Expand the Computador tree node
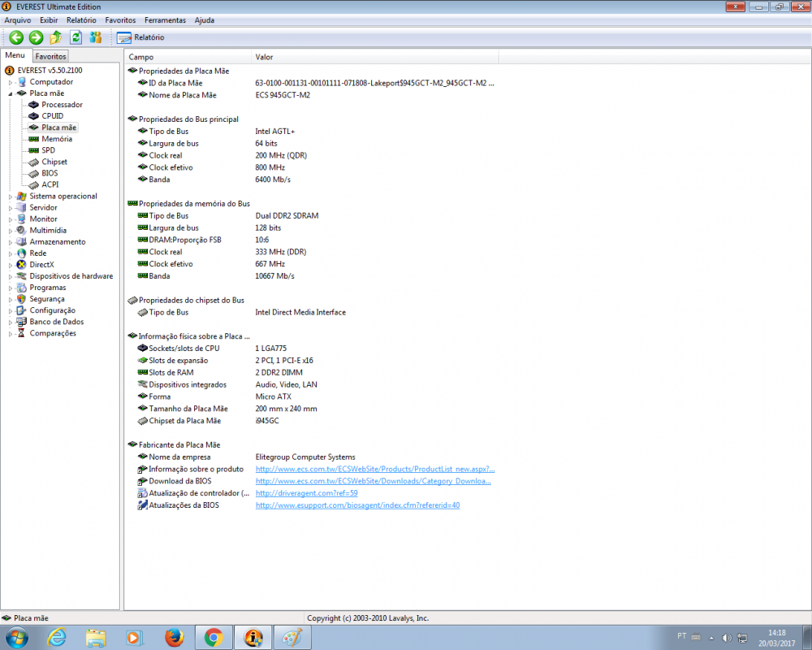 click(x=11, y=82)
